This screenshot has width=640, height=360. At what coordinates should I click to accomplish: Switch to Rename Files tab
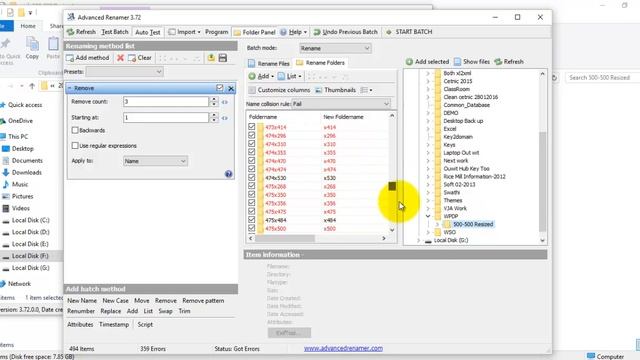[269, 63]
